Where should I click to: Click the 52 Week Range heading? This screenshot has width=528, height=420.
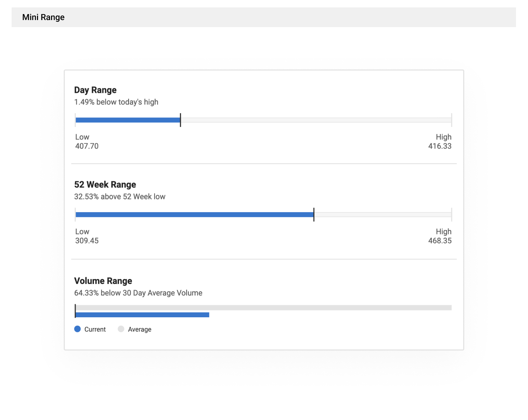[x=105, y=185]
